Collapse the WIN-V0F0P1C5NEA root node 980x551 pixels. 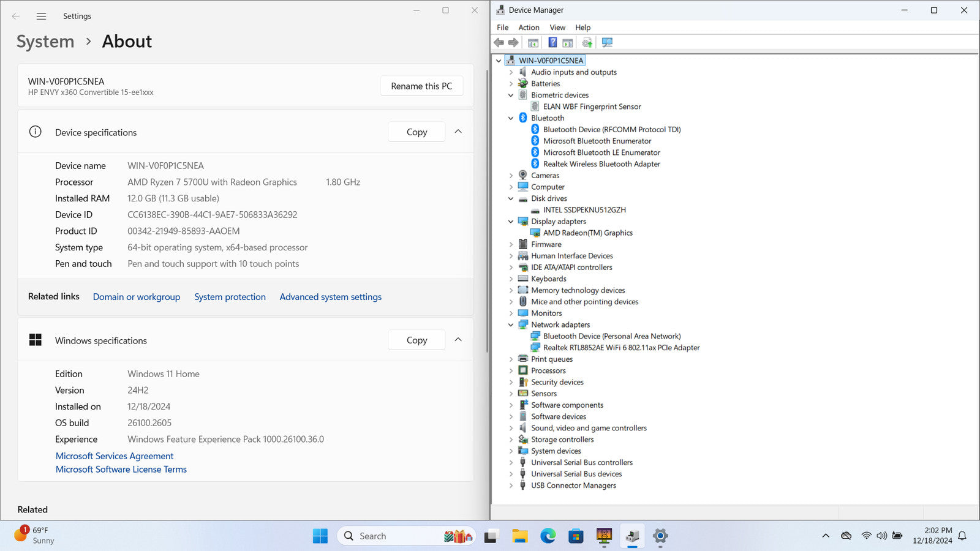click(499, 61)
